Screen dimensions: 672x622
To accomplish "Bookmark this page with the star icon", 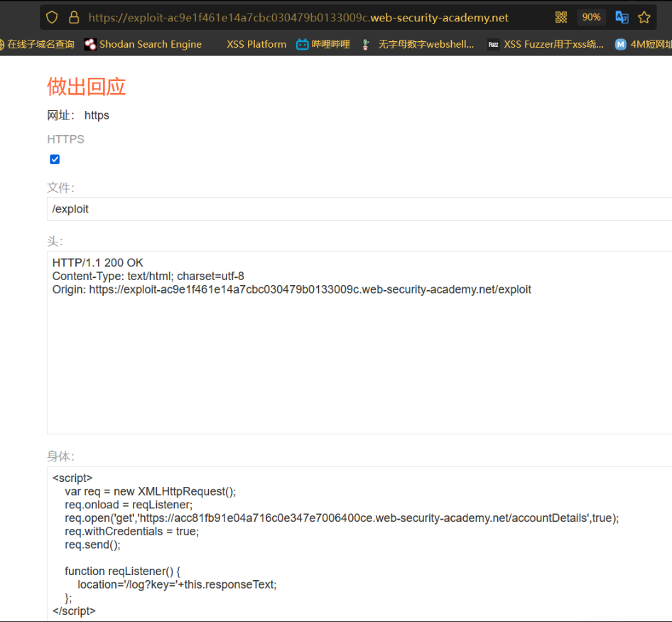I will click(x=644, y=17).
